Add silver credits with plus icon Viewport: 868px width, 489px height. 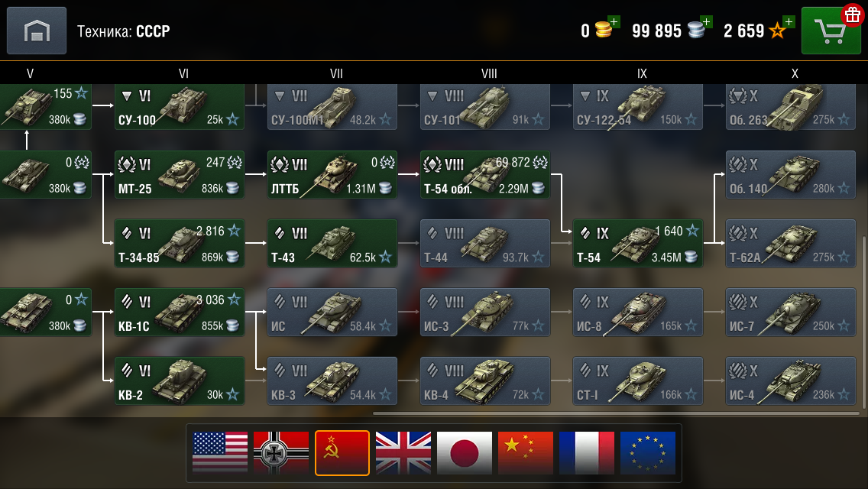pyautogui.click(x=706, y=21)
